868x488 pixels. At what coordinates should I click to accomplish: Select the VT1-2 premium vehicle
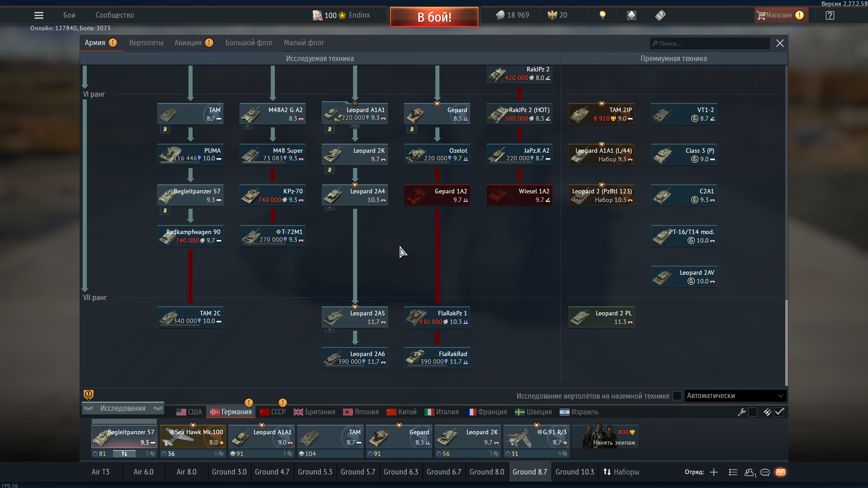pyautogui.click(x=684, y=113)
